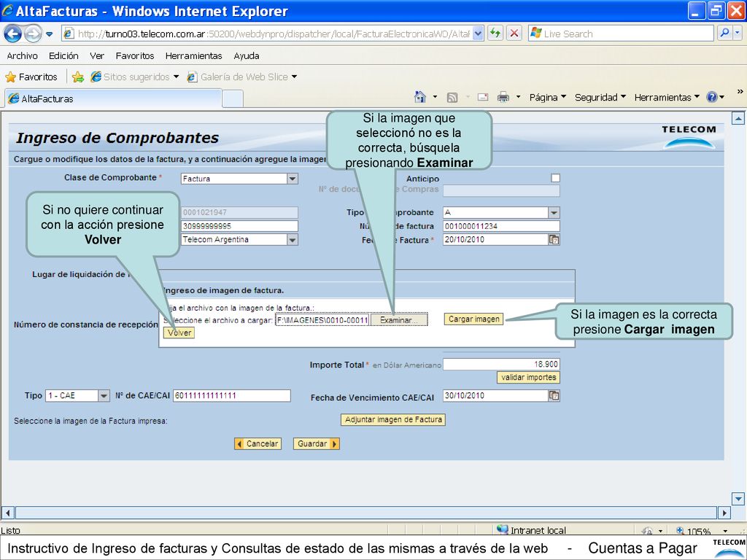Click the Fecha de Vencimiento CAE/CAI field
The height and width of the screenshot is (560, 747).
[x=495, y=395]
